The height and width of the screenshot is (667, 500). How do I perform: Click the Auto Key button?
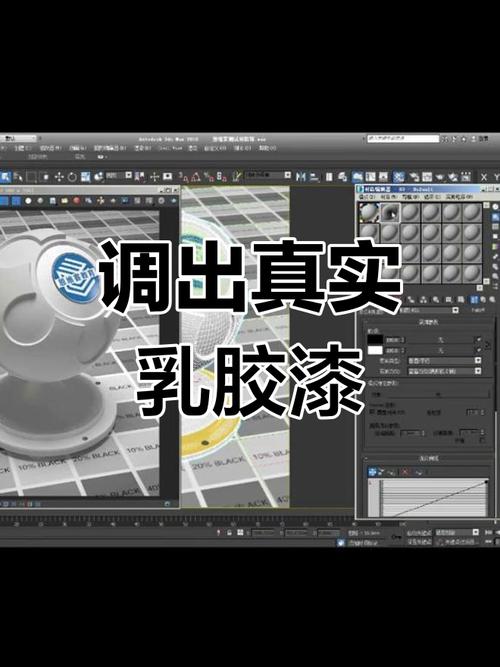[419, 533]
